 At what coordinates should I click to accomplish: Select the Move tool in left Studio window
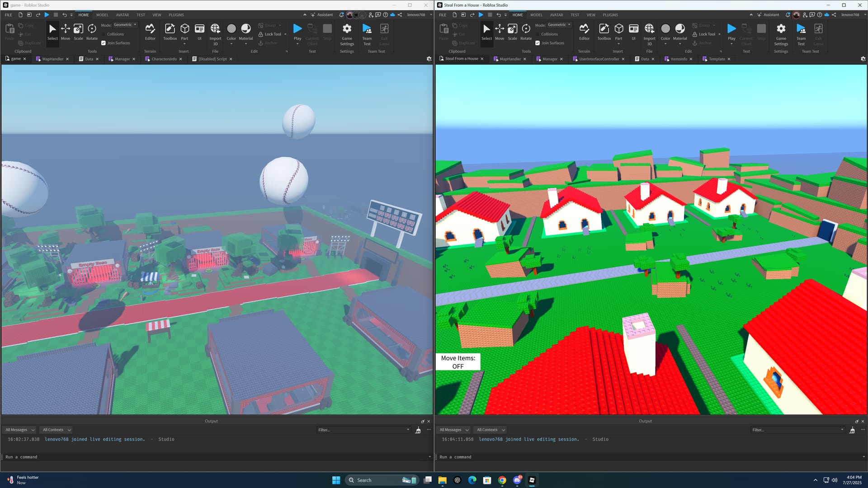click(66, 32)
